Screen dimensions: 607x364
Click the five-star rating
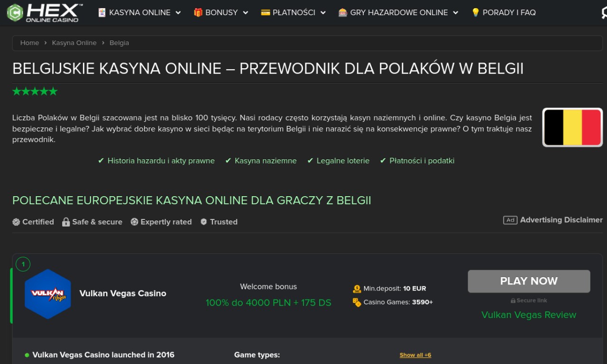coord(35,91)
